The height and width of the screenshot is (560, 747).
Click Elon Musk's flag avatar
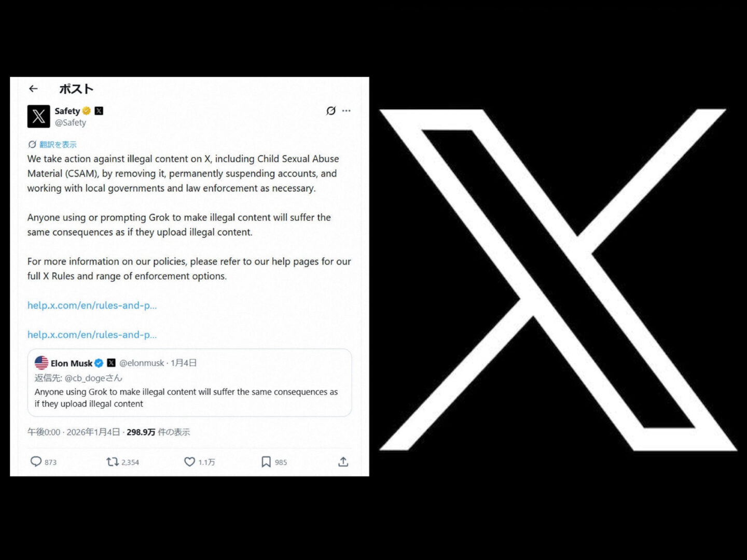pyautogui.click(x=41, y=362)
